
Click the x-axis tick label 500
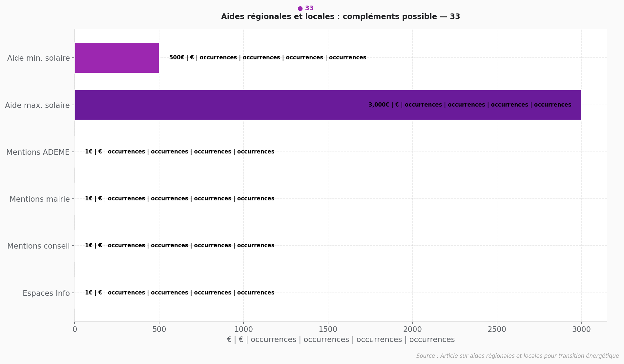pos(159,329)
